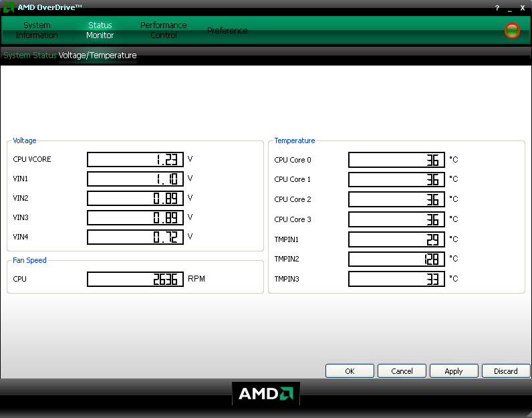Click the green status indicator light

point(512,31)
